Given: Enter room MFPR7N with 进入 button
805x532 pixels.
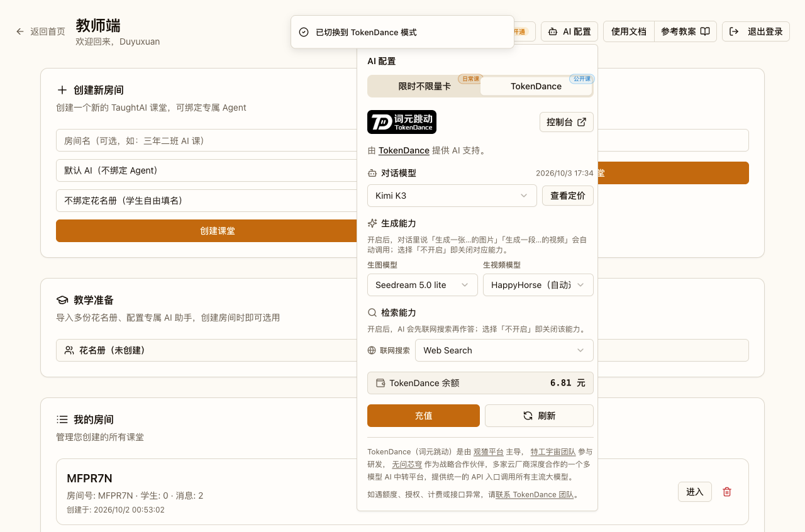Looking at the screenshot, I should coord(695,492).
